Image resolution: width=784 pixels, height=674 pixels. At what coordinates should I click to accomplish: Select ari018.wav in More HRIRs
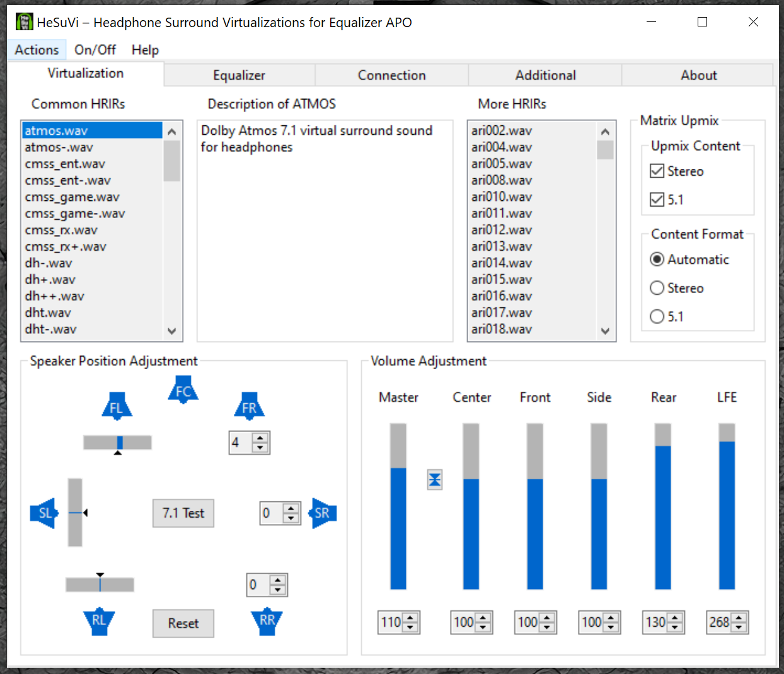[533, 329]
